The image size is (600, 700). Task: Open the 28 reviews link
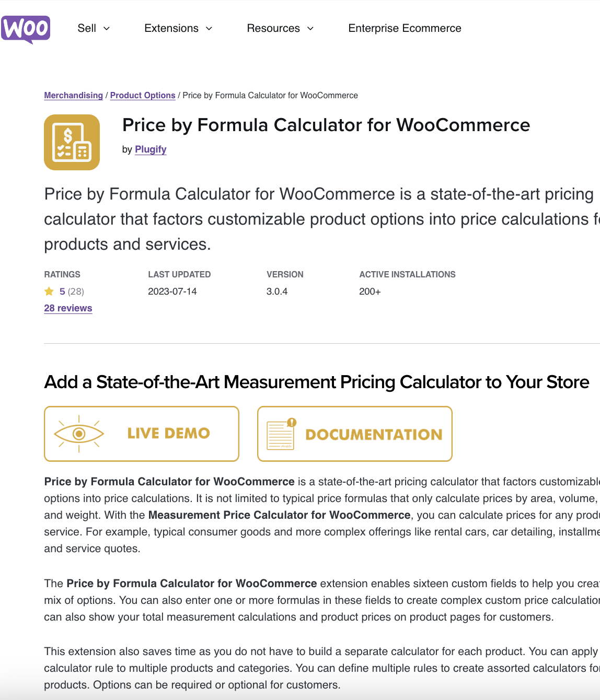[68, 308]
